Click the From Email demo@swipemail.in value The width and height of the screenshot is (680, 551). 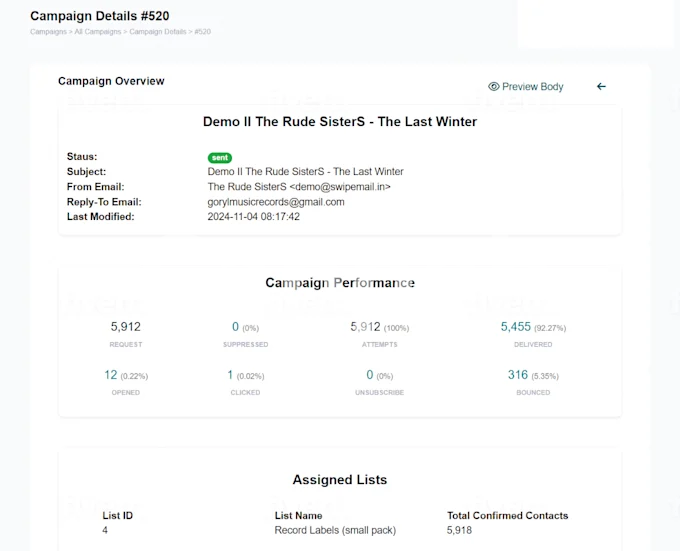pos(299,187)
